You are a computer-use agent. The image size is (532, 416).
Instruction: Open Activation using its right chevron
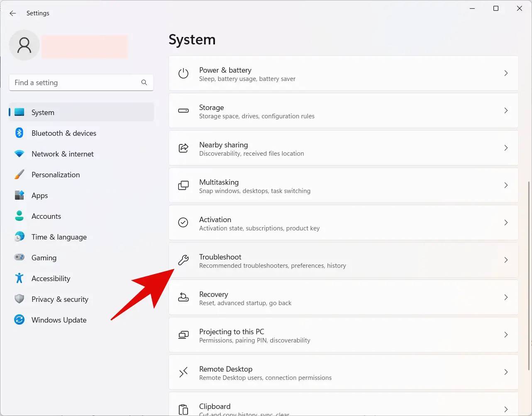click(x=506, y=223)
